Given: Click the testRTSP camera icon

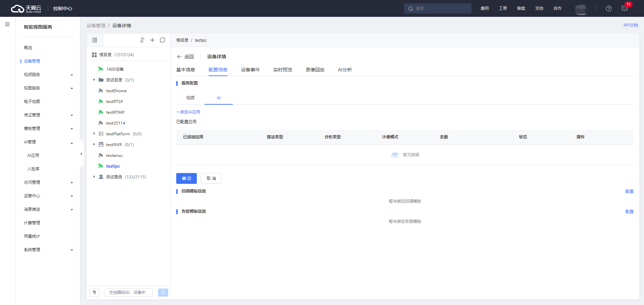Looking at the screenshot, I should pyautogui.click(x=101, y=101).
